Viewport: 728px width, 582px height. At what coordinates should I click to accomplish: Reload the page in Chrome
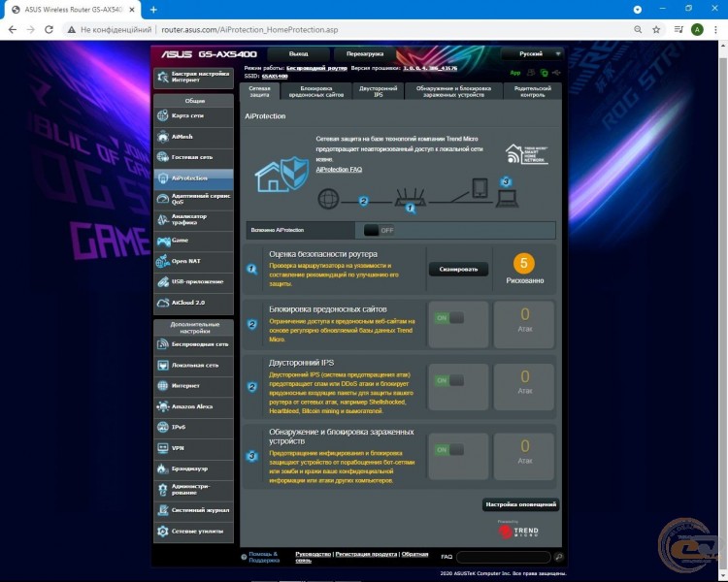click(49, 30)
